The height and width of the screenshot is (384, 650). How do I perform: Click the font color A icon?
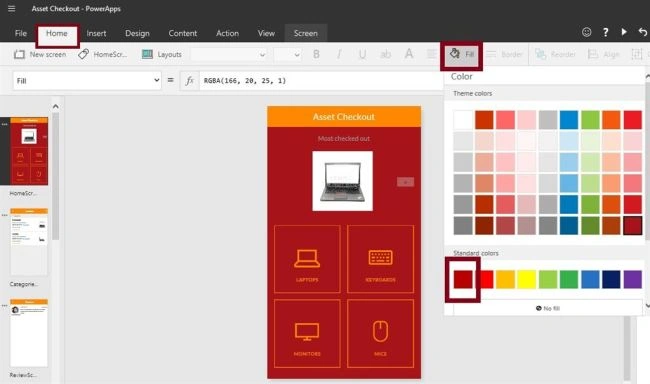(409, 54)
